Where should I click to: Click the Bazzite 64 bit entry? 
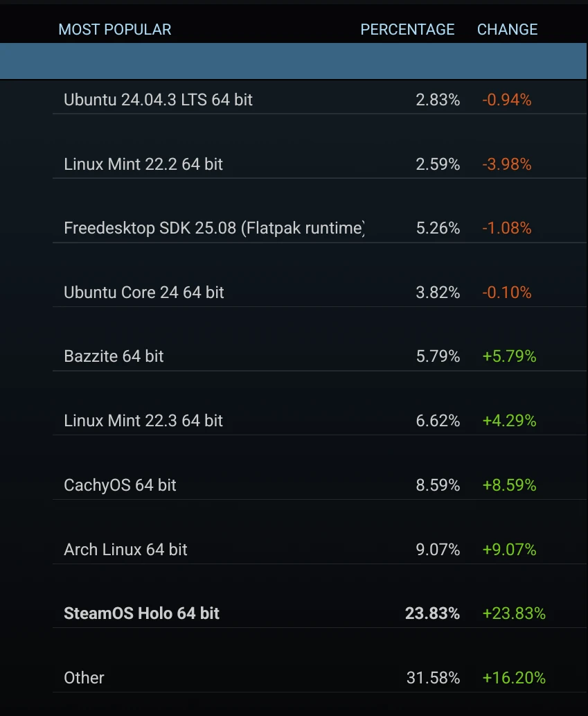(x=114, y=356)
